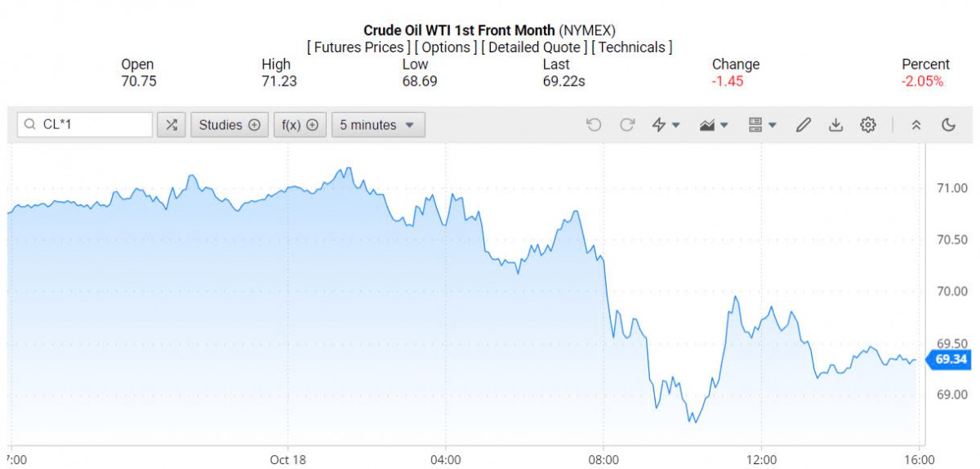Toggle dark mode moon icon
The width and height of the screenshot is (980, 469).
pyautogui.click(x=948, y=125)
